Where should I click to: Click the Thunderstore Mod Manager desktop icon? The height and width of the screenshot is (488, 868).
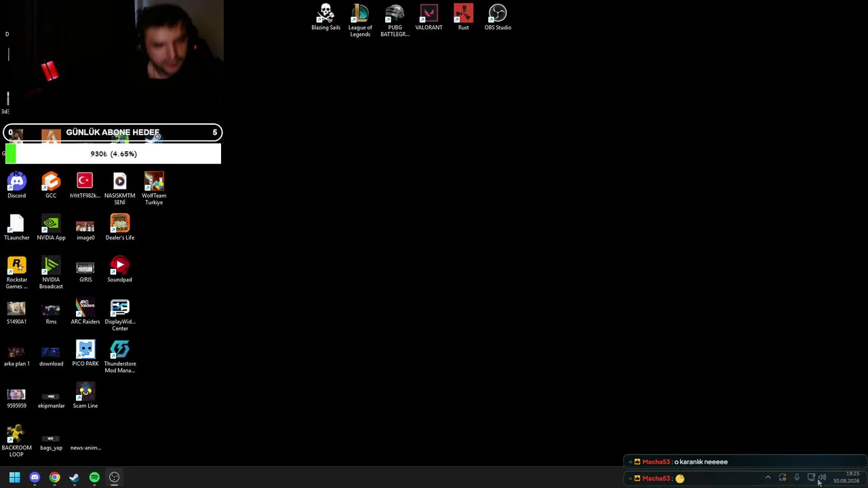(119, 357)
